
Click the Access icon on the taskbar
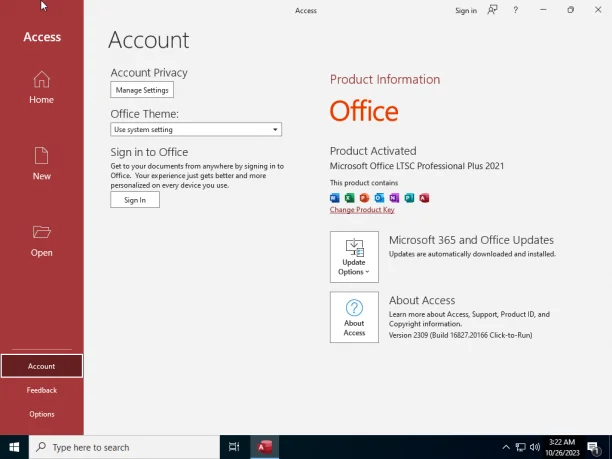[x=264, y=447]
